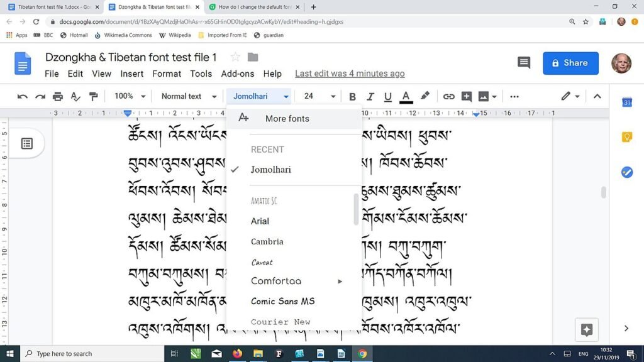The image size is (644, 362).
Task: Apply italic formatting icon
Action: coord(370,97)
